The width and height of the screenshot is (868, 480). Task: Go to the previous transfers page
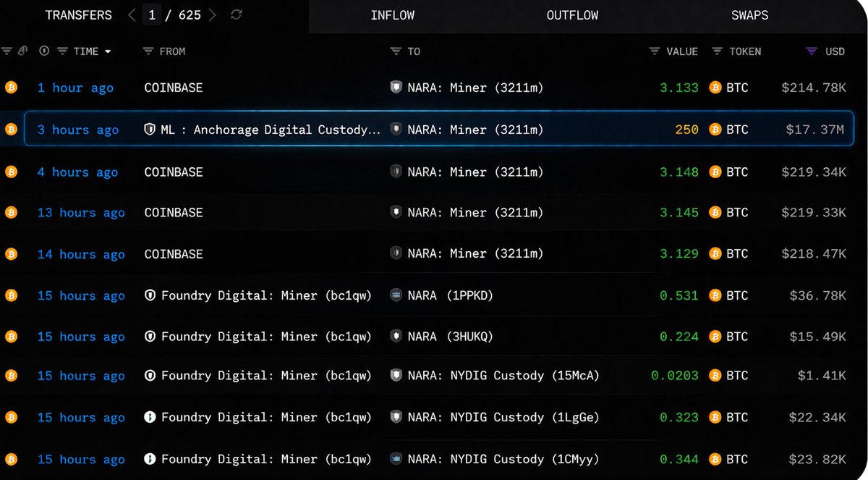tap(132, 15)
